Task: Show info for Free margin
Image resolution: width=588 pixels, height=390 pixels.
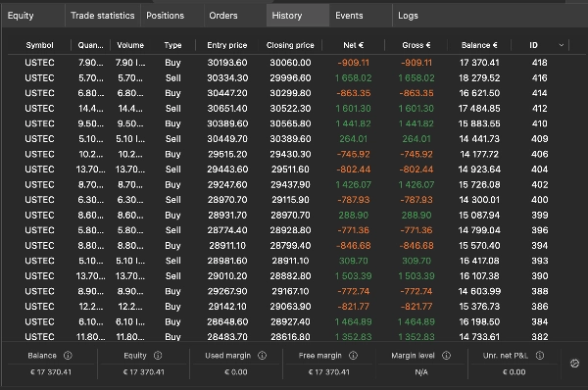Action: 353,355
